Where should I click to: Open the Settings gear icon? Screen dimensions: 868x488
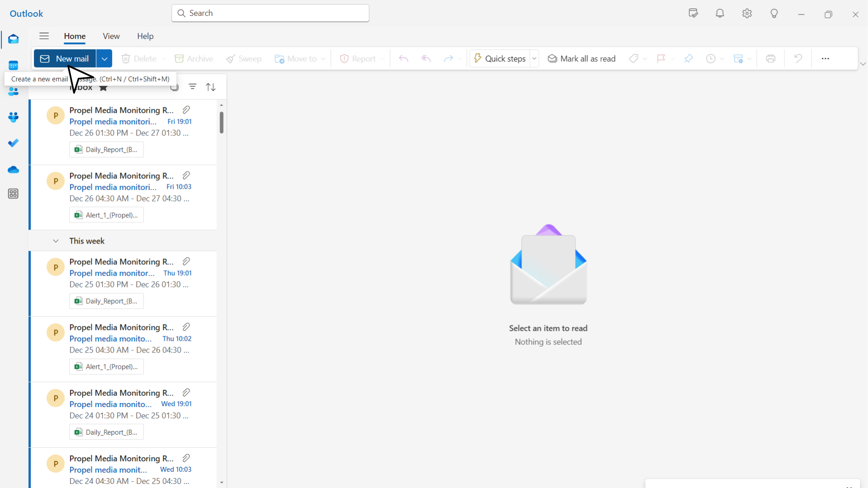point(747,13)
